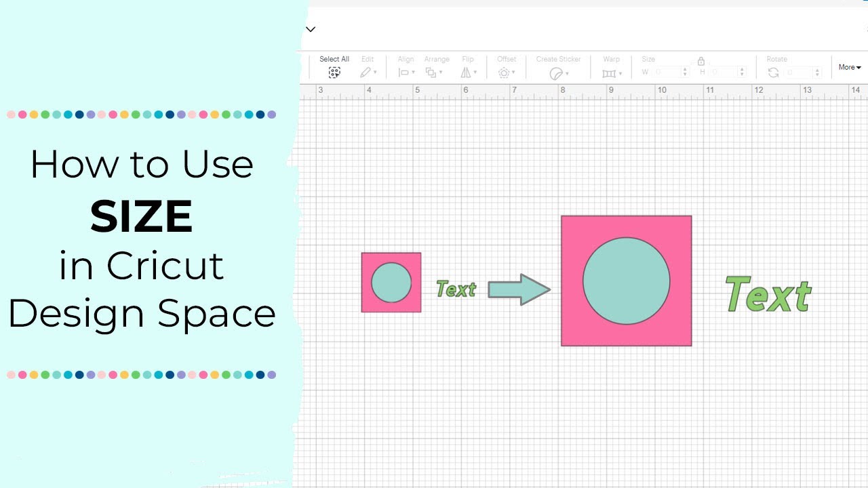Expand the More dropdown menu
This screenshot has width=868, height=488.
pyautogui.click(x=850, y=67)
